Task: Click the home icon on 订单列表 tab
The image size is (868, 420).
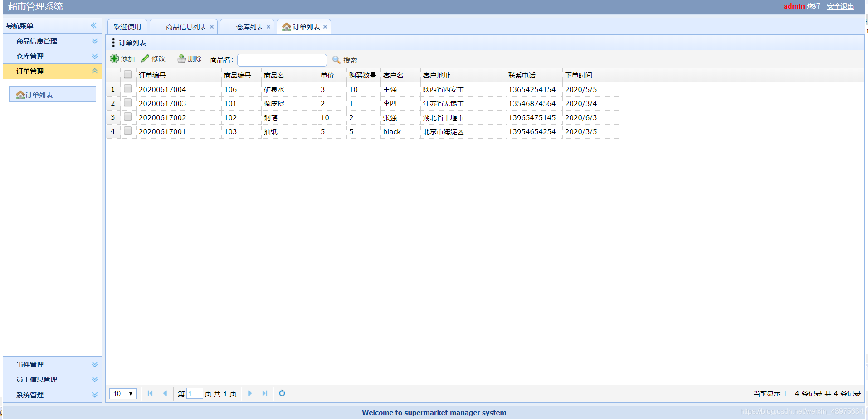Action: 286,27
